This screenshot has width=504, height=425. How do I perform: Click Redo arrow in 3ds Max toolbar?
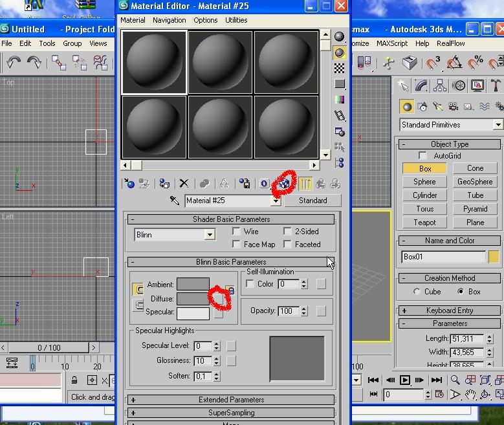[x=34, y=62]
